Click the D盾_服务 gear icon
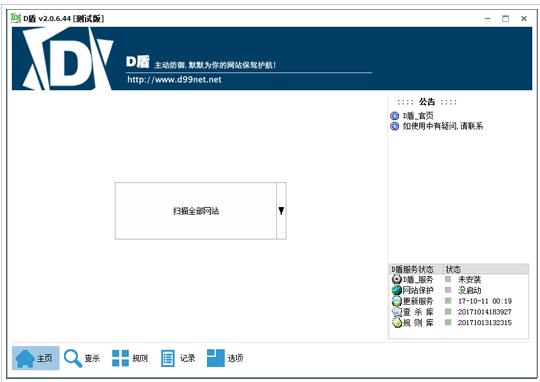The height and width of the screenshot is (382, 540). tap(397, 279)
